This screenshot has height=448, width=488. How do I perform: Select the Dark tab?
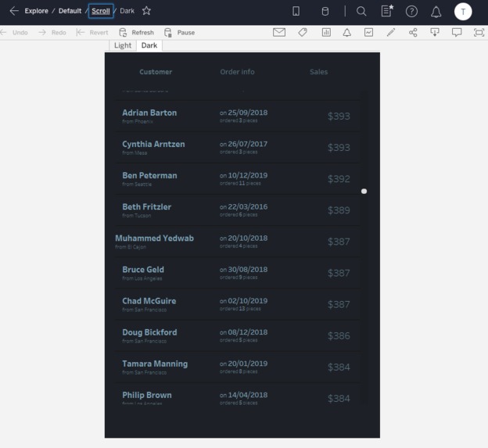(149, 45)
